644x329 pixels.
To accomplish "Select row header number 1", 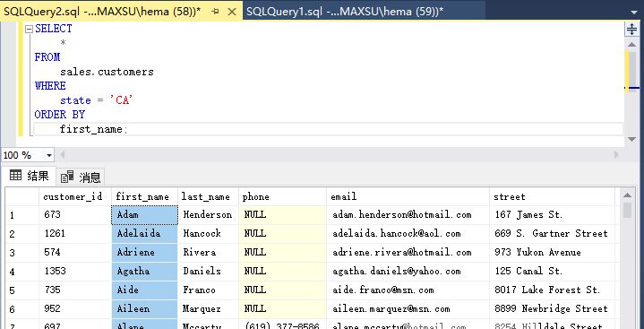I will [x=22, y=214].
